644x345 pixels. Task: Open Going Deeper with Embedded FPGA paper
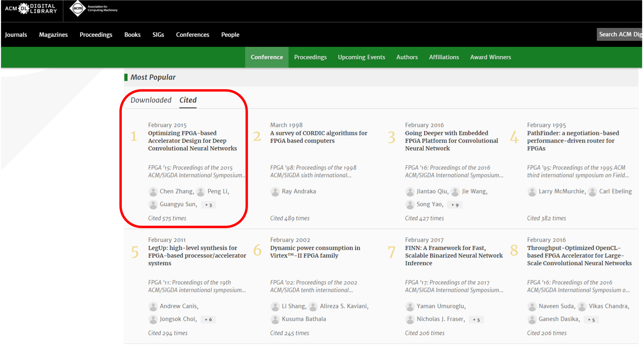(451, 141)
